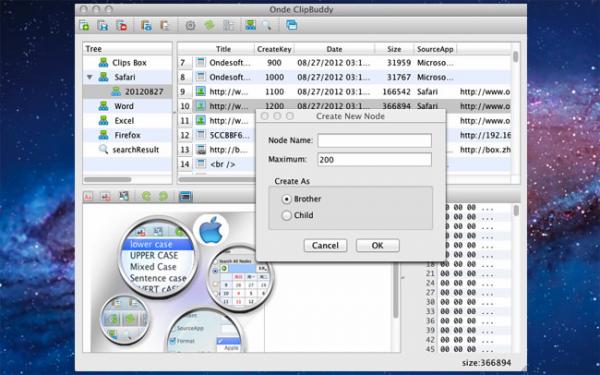
Task: Click the magnifying glass search icon
Action: click(267, 26)
